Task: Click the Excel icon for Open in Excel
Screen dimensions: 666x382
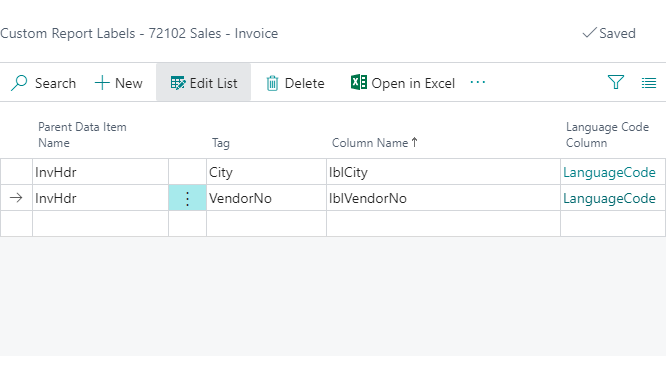Action: pos(359,82)
